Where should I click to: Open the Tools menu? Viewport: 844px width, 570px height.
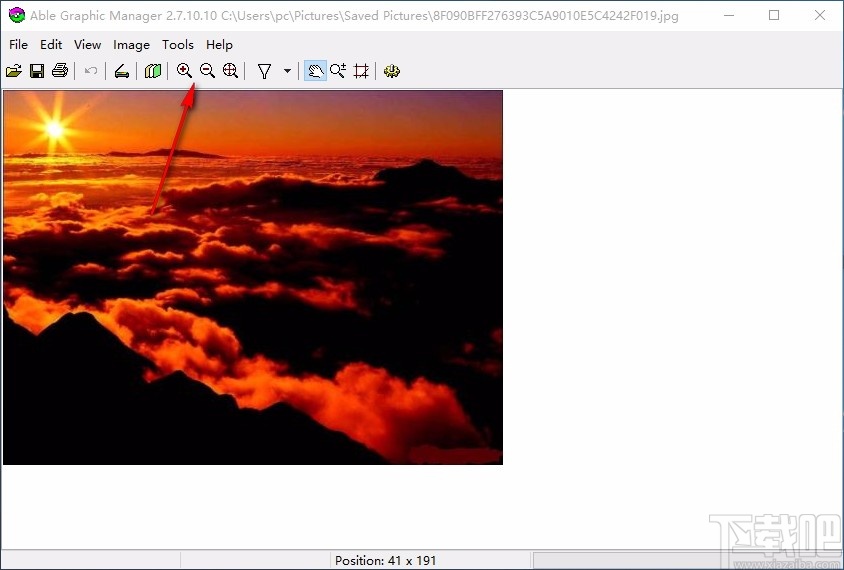pyautogui.click(x=178, y=45)
